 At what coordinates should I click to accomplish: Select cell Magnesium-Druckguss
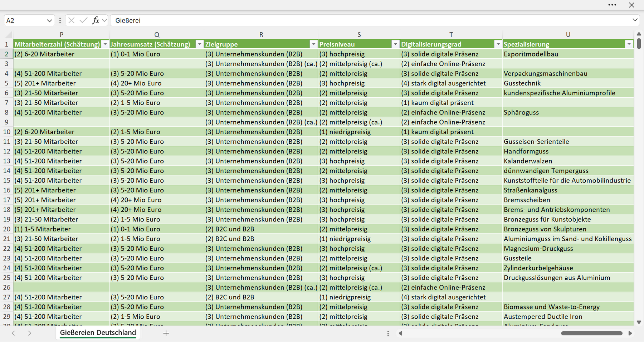(568, 249)
